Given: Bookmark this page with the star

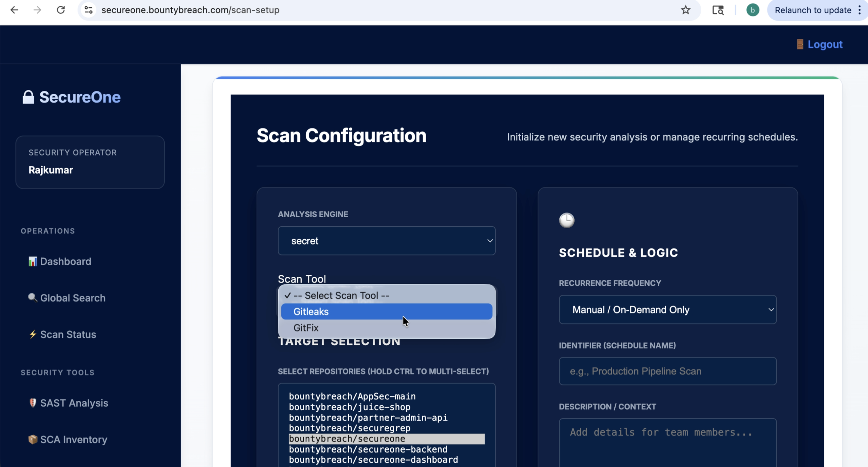Looking at the screenshot, I should [685, 10].
